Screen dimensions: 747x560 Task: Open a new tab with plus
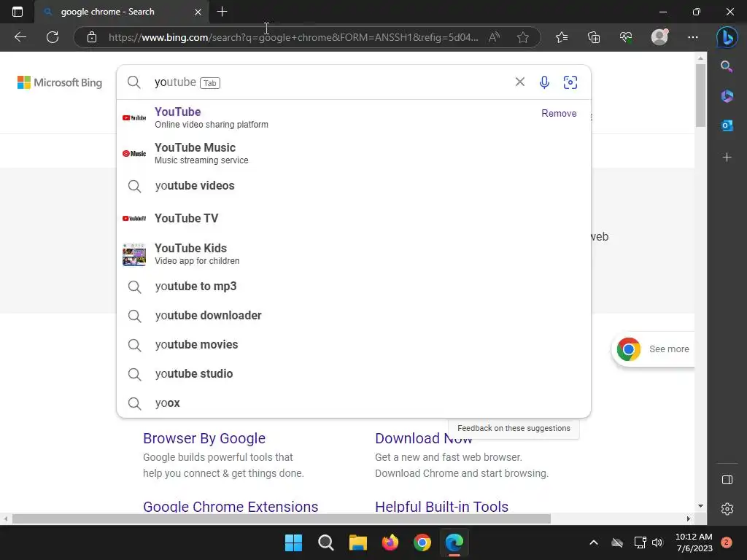click(x=222, y=12)
